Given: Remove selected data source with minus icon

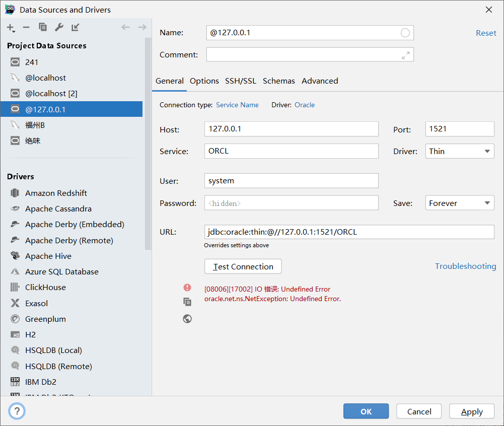Looking at the screenshot, I should click(26, 28).
